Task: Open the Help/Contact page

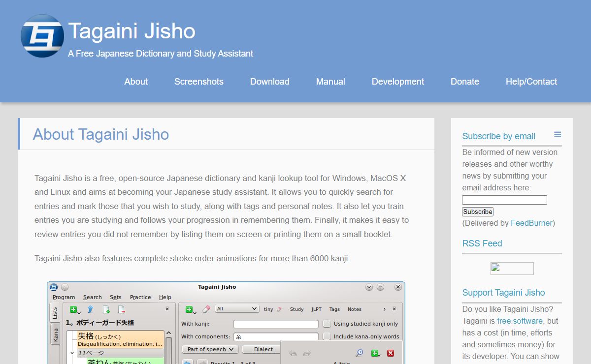Action: point(531,82)
